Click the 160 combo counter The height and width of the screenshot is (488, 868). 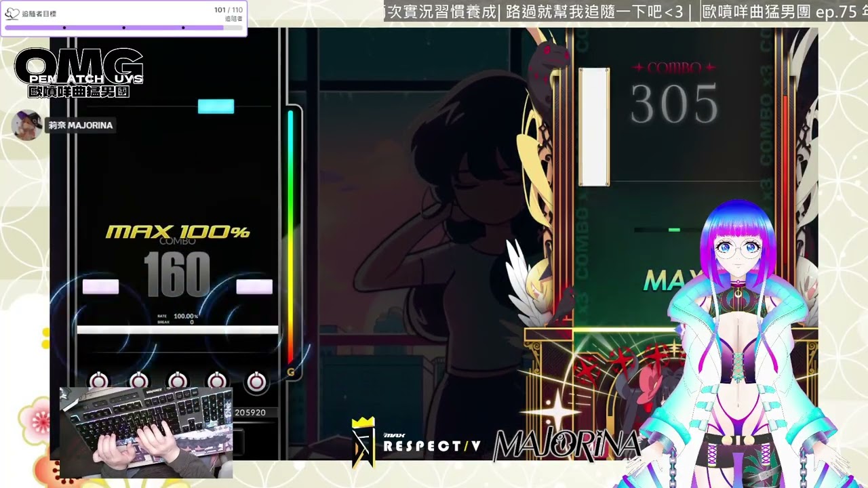(177, 274)
